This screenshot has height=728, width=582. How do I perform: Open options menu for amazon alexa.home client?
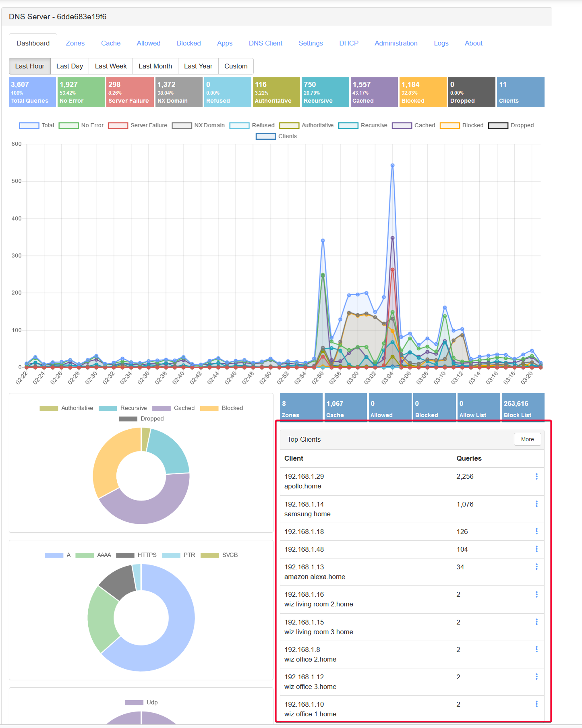click(536, 567)
